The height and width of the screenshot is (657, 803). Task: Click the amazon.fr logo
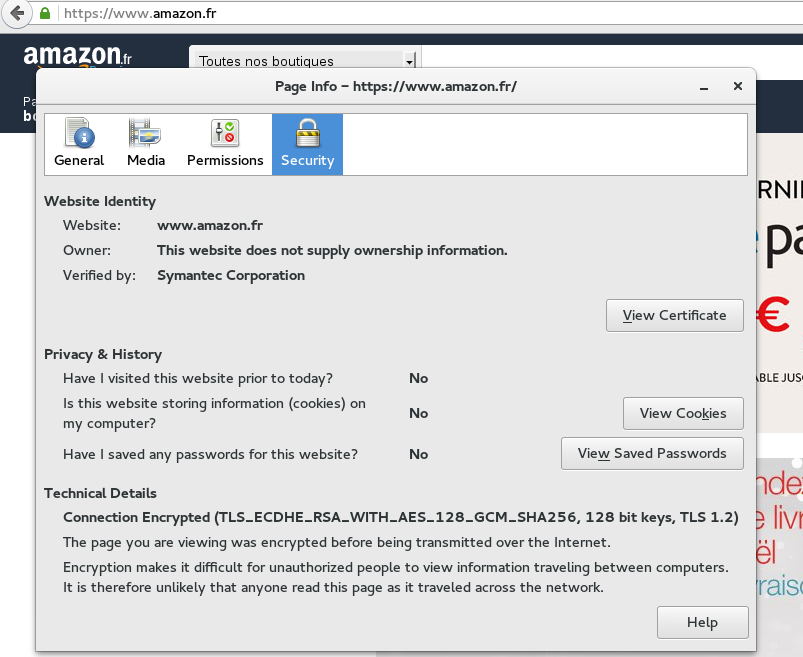coord(80,58)
